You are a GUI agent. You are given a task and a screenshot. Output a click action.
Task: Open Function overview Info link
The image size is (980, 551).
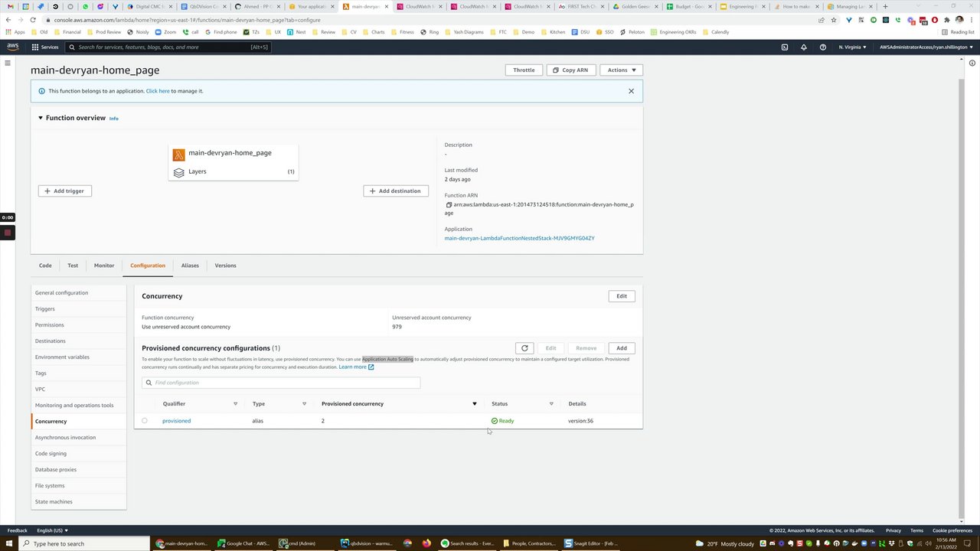[x=113, y=119]
